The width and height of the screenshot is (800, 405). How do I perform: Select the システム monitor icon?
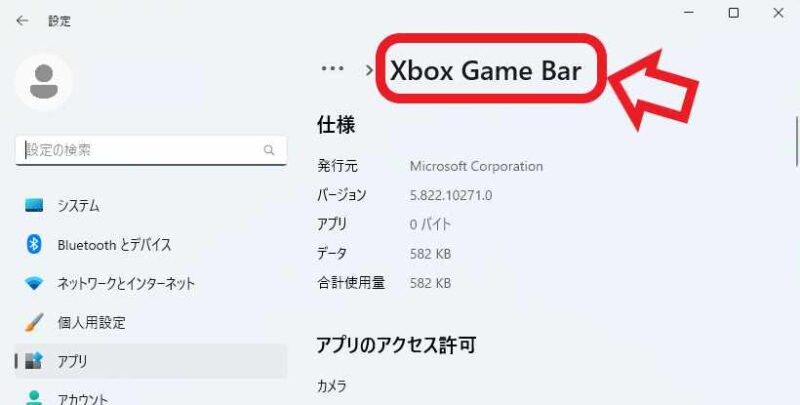(x=34, y=206)
